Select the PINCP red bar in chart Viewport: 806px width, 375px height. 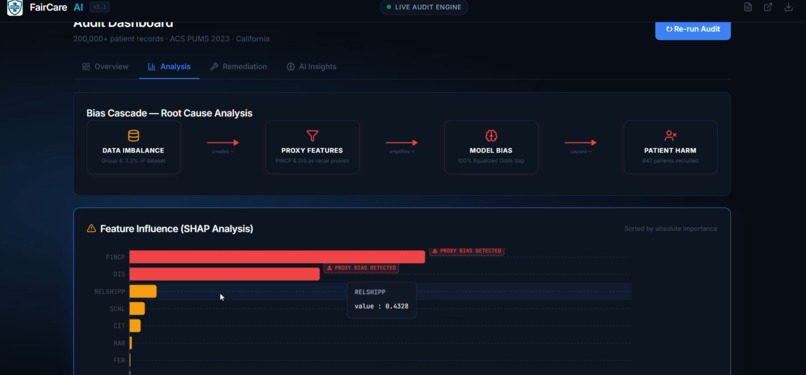pos(277,257)
